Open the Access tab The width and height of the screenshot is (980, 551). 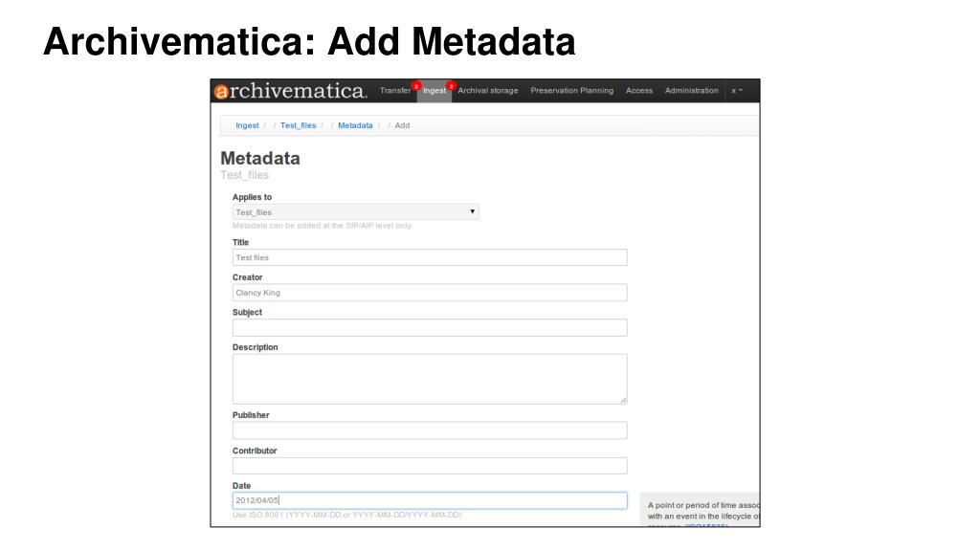click(638, 91)
